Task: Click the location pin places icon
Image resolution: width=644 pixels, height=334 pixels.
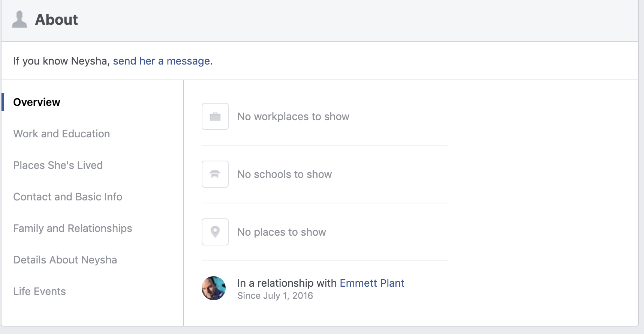Action: coord(215,232)
